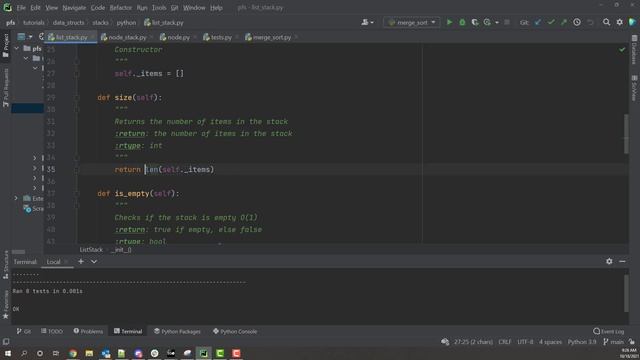The height and width of the screenshot is (360, 640).
Task: Click the green inspection checkmark in editor
Action: (622, 49)
